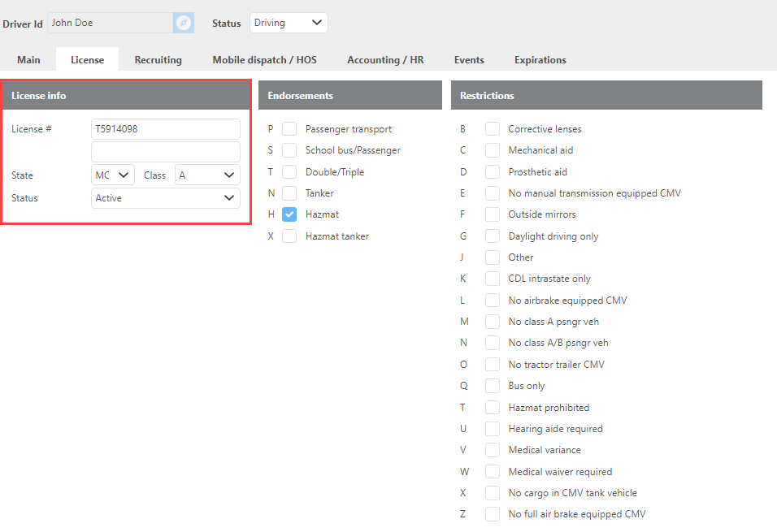Expand the license State dropdown
Screen dimensions: 777x532
(x=113, y=175)
